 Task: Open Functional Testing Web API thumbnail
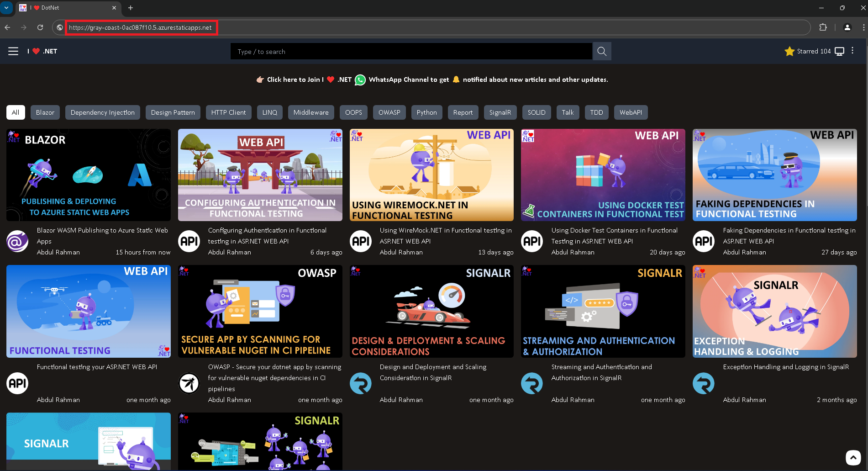[89, 311]
